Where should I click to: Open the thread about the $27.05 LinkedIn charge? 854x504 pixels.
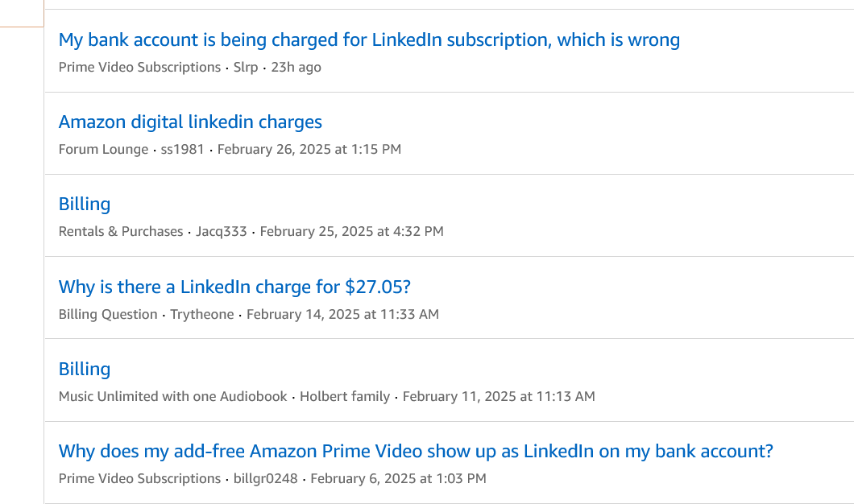coord(234,287)
